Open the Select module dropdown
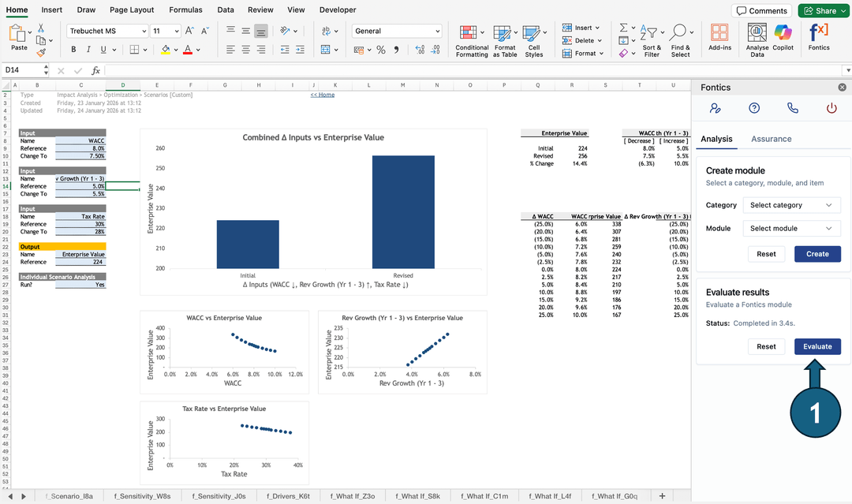Viewport: 852px width, 504px height. tap(791, 229)
